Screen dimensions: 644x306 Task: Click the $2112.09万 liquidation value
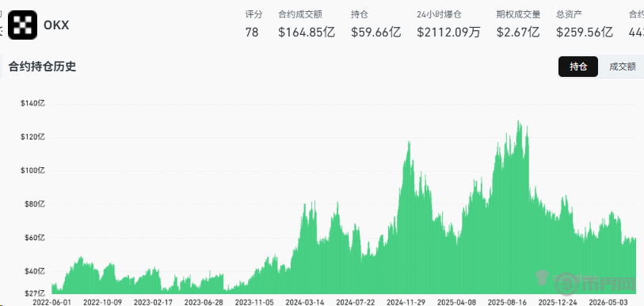click(x=448, y=32)
